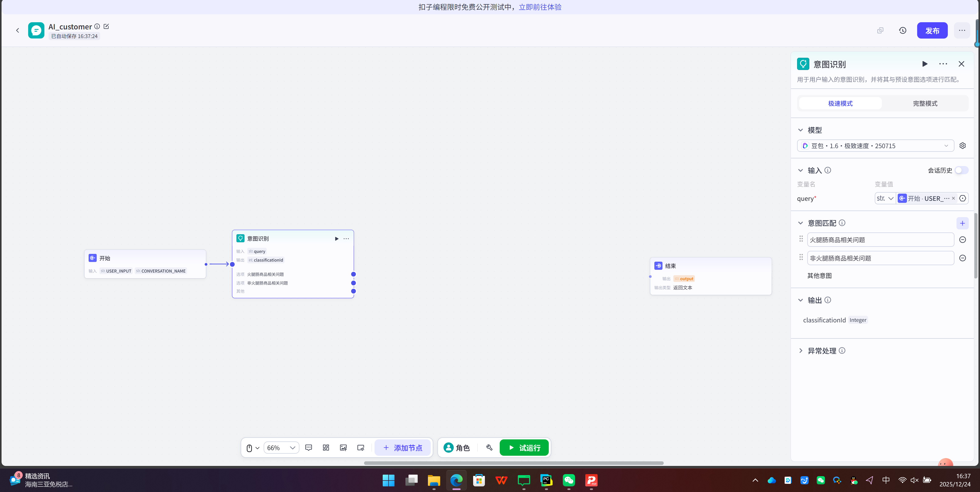Select the 极速模式 tab
The height and width of the screenshot is (492, 980).
[840, 103]
